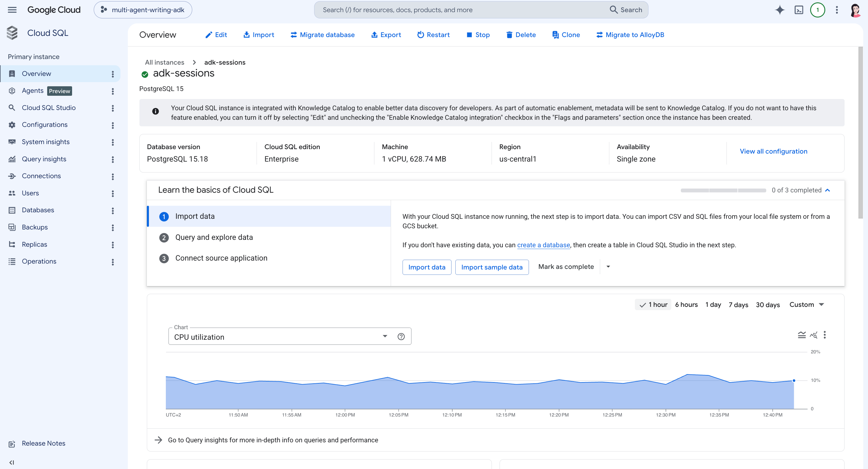Open notifications badge showing 1
This screenshot has height=469, width=868.
point(818,10)
